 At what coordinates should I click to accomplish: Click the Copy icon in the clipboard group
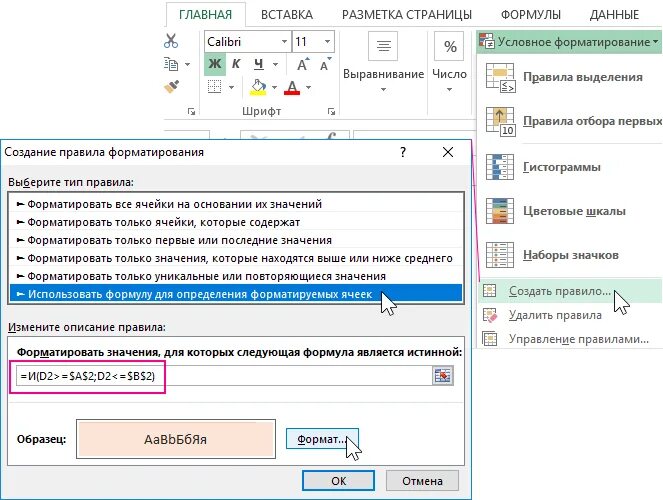click(171, 64)
